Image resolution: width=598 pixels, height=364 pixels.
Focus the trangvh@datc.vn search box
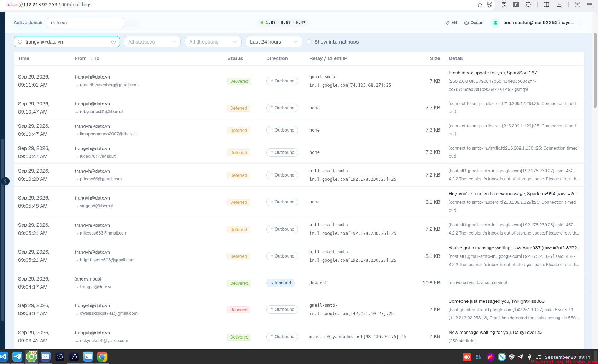click(x=67, y=42)
